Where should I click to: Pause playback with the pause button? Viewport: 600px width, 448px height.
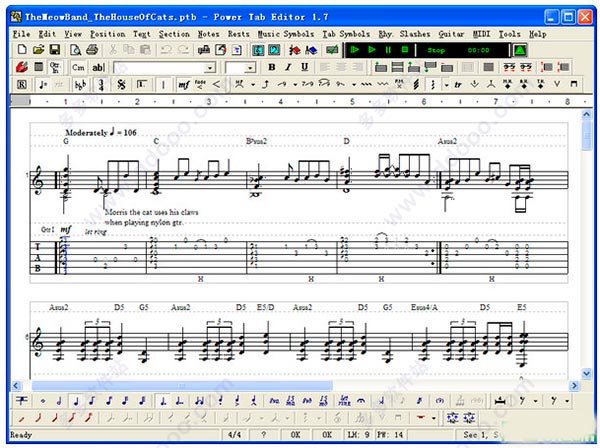pos(388,50)
